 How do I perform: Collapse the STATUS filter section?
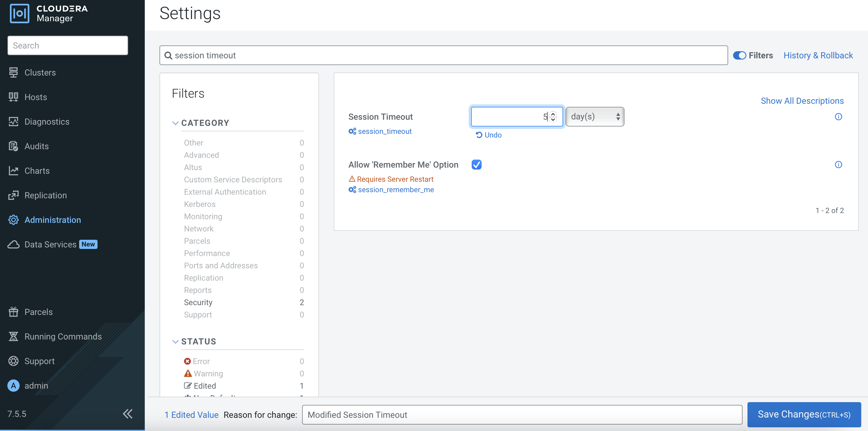[175, 342]
